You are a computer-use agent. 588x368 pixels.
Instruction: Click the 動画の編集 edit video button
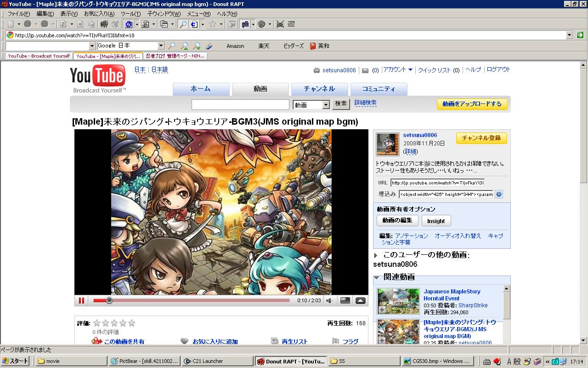click(397, 220)
